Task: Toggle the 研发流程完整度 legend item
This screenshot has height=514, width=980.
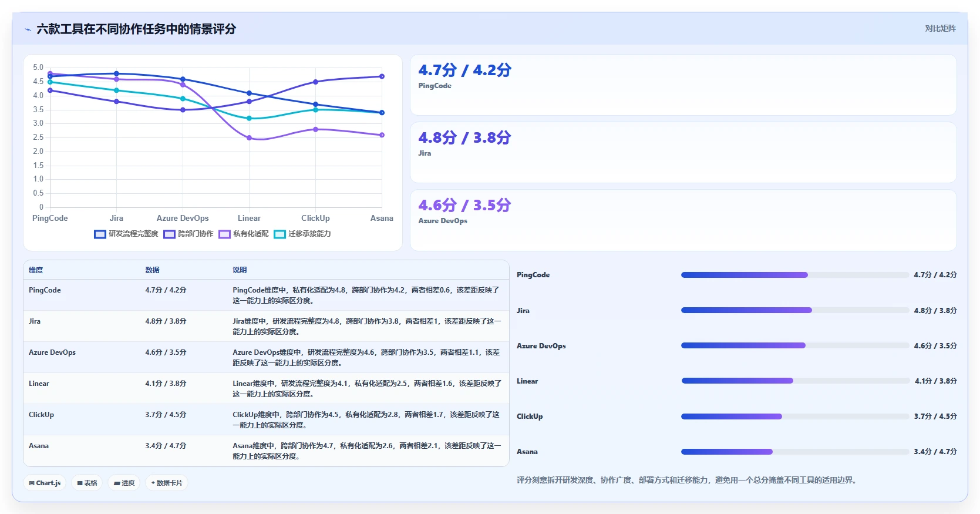Action: pos(126,234)
